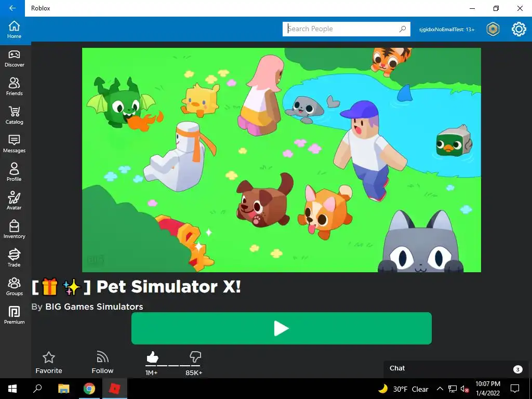Click the like ratio vote bar
Screen dimensions: 532x399
[x=172, y=366]
